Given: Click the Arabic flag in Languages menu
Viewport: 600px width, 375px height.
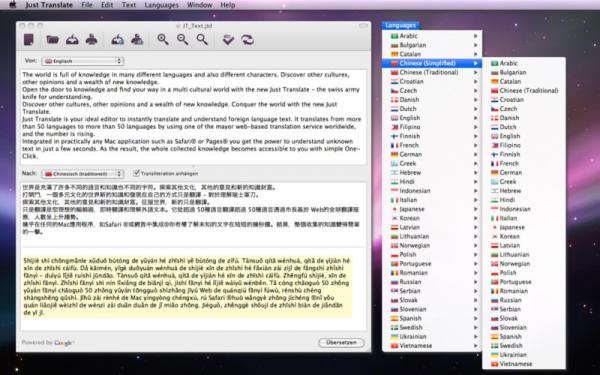Looking at the screenshot, I should (x=394, y=36).
